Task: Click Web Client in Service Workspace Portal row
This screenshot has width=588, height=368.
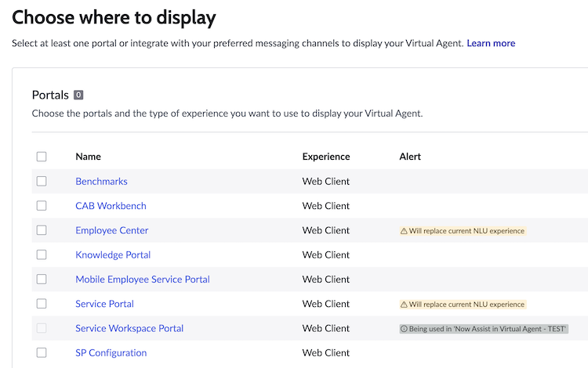Action: 326,329
